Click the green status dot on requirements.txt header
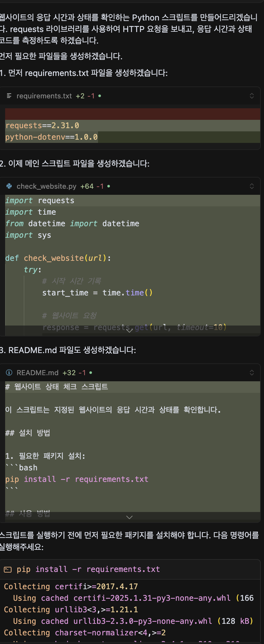The width and height of the screenshot is (264, 644). click(100, 95)
